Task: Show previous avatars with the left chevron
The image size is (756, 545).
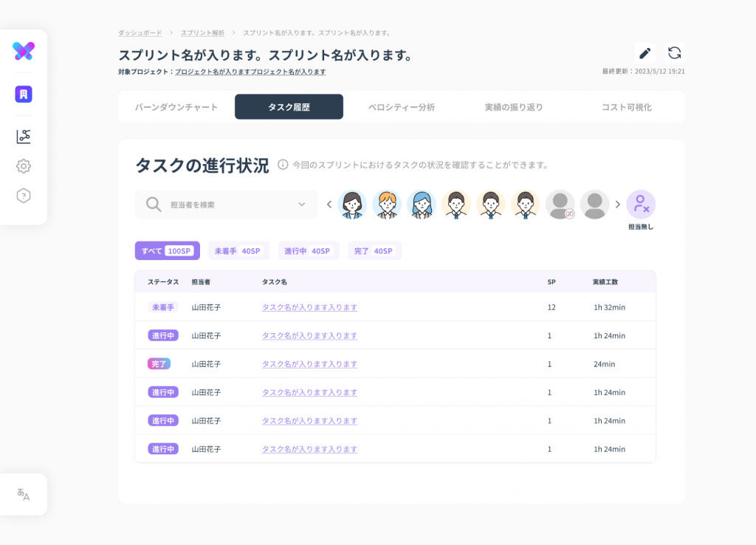Action: (x=329, y=205)
